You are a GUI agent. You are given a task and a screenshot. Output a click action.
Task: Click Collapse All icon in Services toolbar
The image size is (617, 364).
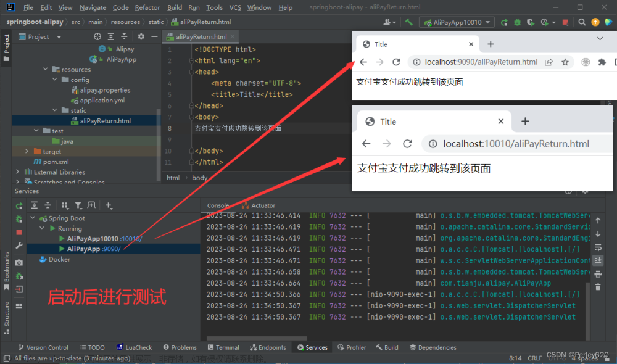click(48, 205)
